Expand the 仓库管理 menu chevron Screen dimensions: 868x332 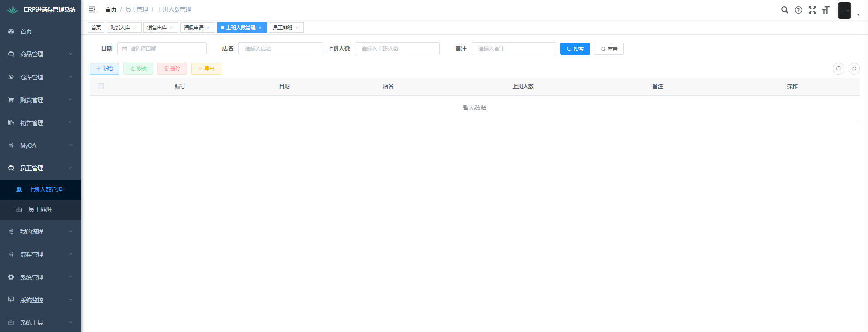[71, 77]
